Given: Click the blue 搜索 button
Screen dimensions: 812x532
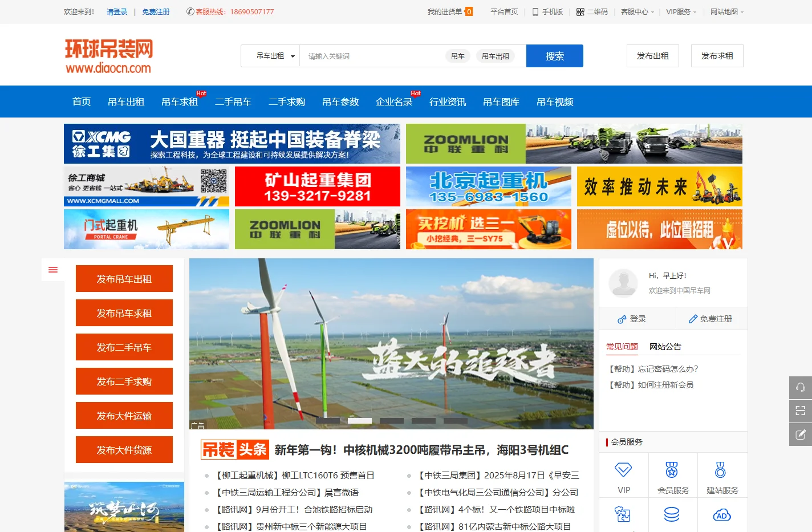Looking at the screenshot, I should click(x=555, y=56).
